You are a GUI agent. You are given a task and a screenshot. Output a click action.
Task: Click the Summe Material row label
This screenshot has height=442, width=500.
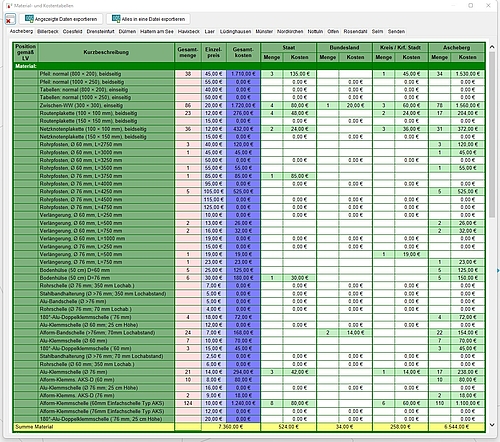tap(34, 427)
